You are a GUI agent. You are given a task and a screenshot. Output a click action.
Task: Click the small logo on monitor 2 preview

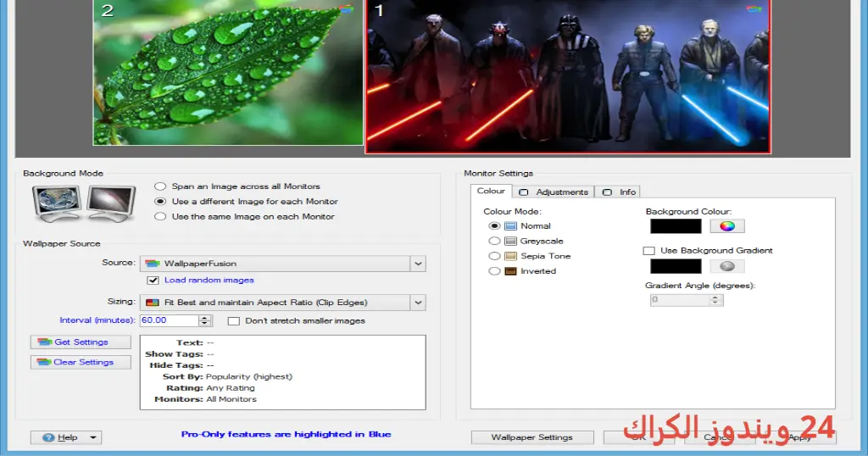tap(346, 8)
